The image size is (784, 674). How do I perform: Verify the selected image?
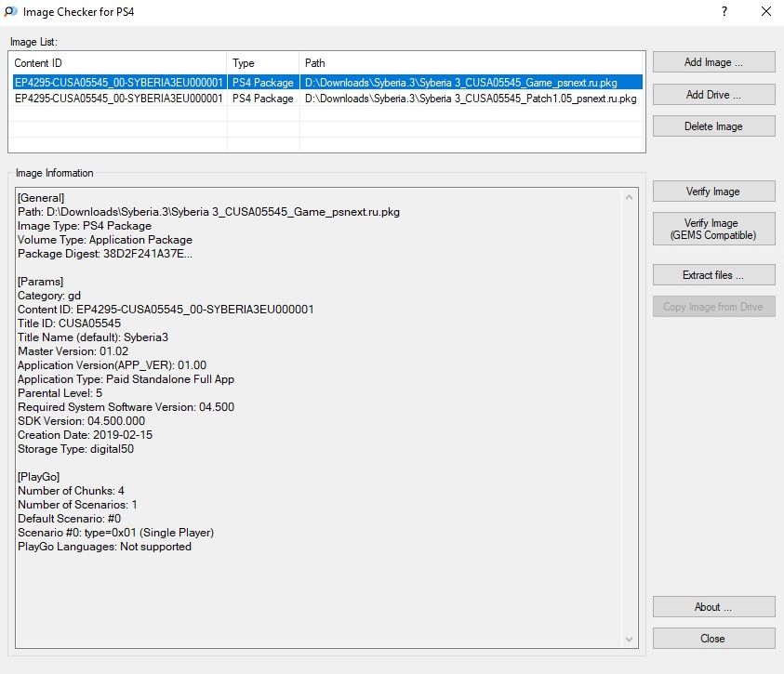[x=713, y=192]
